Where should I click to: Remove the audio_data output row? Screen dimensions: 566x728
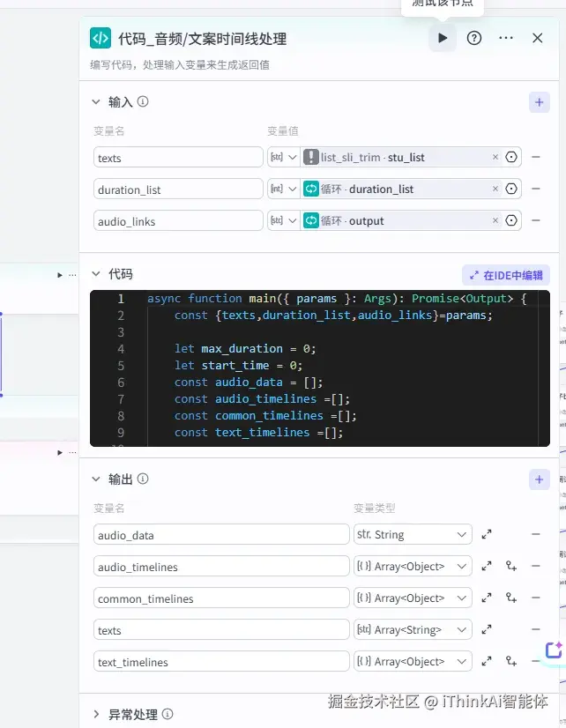click(536, 534)
